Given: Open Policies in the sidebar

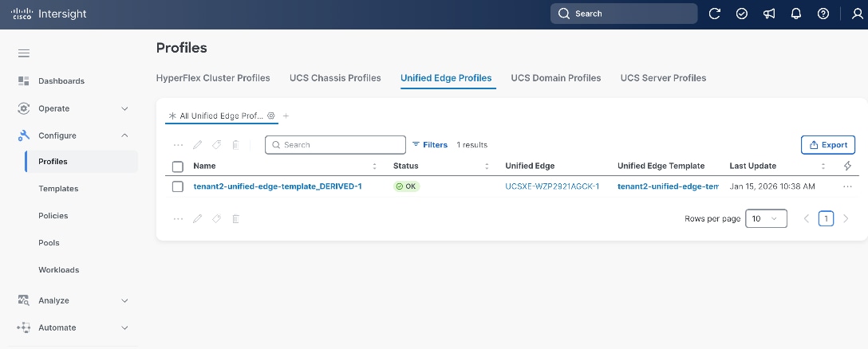Looking at the screenshot, I should [53, 216].
